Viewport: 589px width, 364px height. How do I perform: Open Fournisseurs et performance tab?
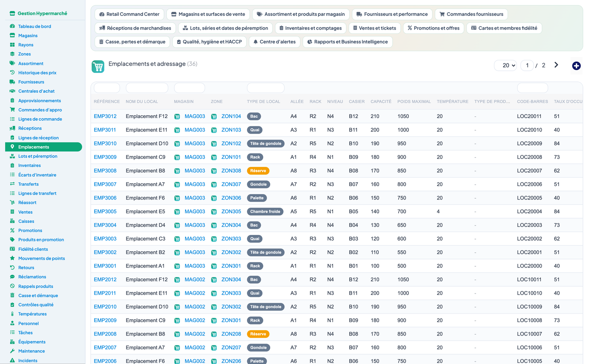pyautogui.click(x=392, y=14)
